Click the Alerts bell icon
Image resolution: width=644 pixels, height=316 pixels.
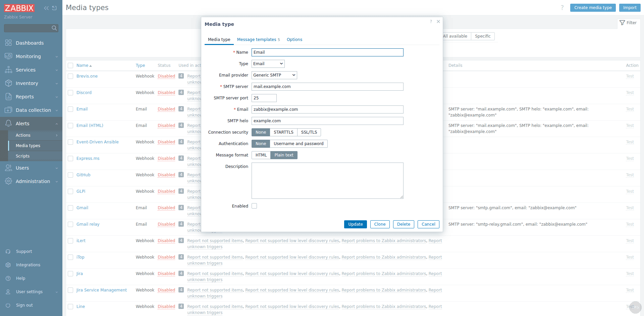pyautogui.click(x=9, y=124)
